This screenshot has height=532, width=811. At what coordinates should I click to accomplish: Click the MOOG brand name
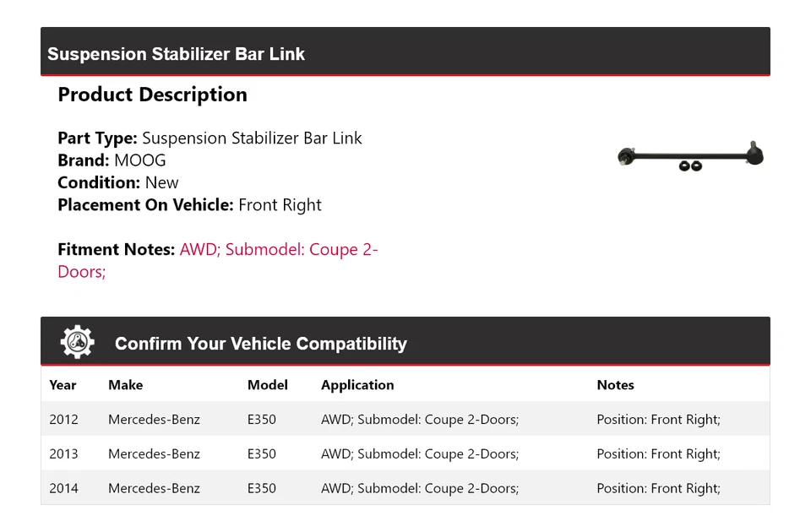[x=140, y=160]
